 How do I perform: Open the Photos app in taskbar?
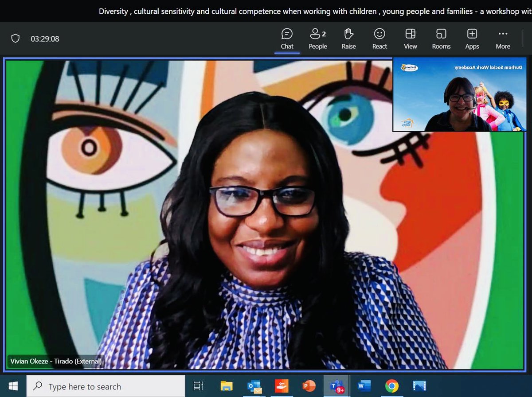(x=419, y=386)
